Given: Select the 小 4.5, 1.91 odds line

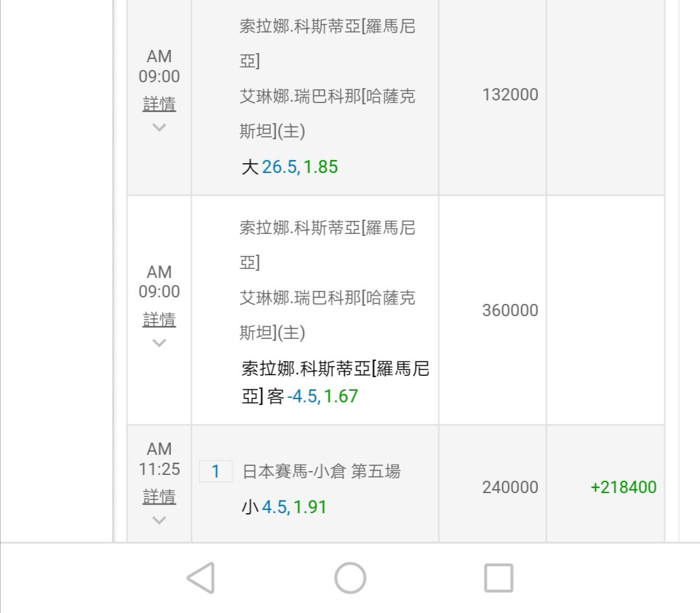Looking at the screenshot, I should [284, 507].
